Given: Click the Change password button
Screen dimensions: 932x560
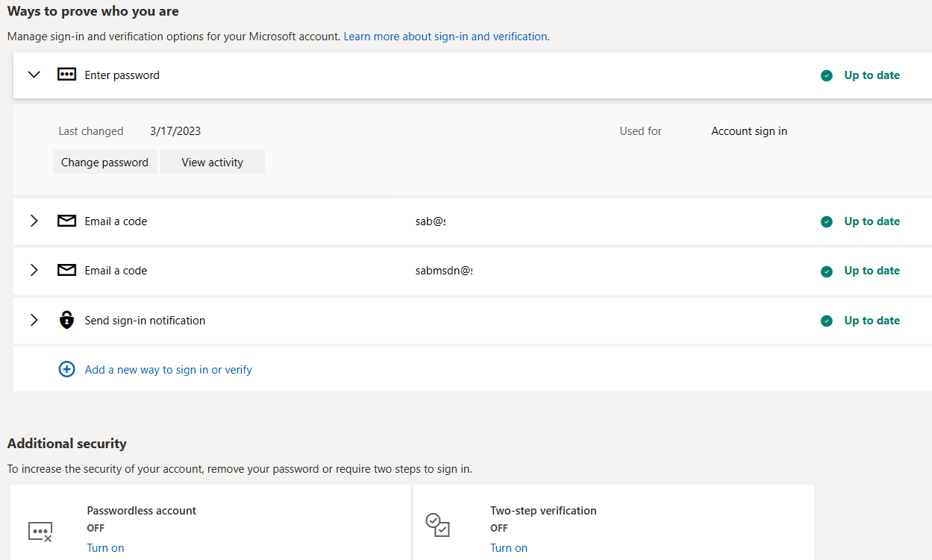Looking at the screenshot, I should [104, 162].
